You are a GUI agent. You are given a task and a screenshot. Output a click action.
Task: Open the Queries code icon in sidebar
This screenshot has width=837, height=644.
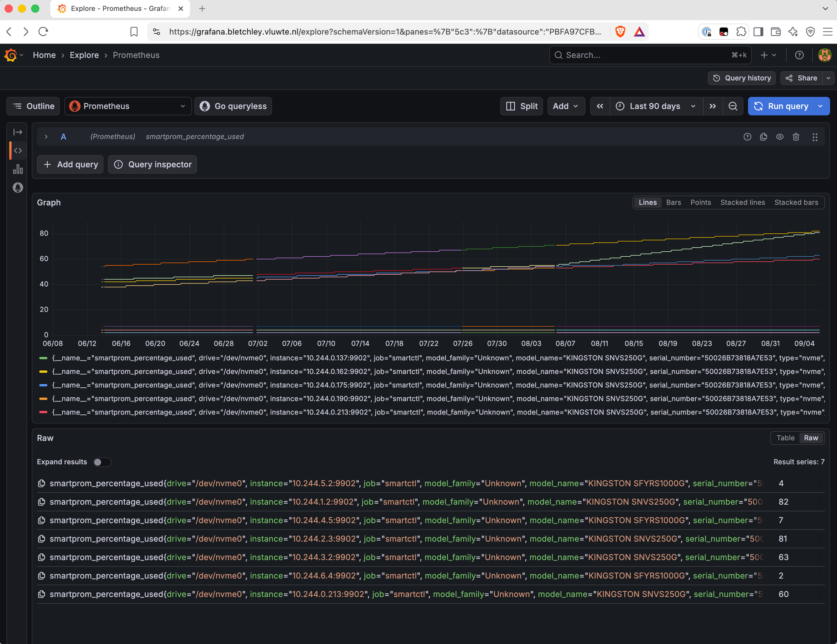click(x=18, y=151)
